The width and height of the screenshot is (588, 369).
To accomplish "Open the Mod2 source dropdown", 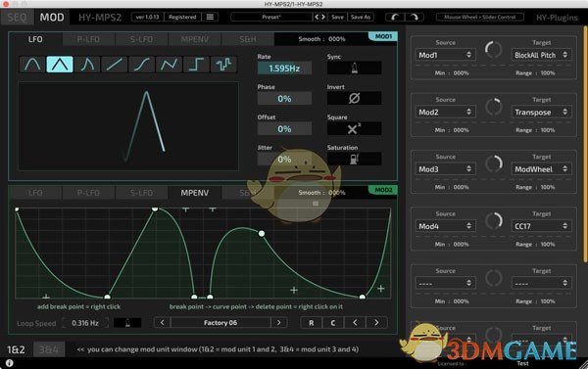I will click(x=445, y=112).
